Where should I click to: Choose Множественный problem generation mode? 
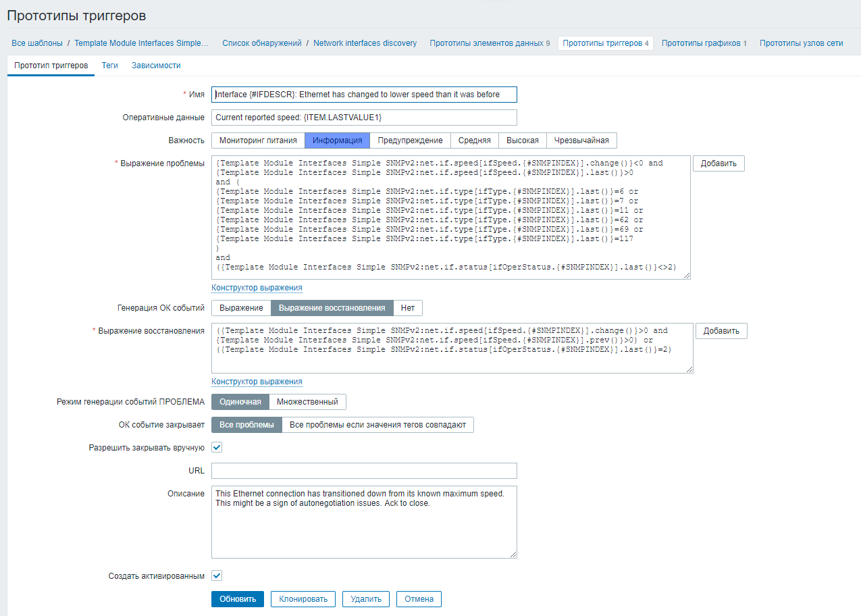[307, 402]
